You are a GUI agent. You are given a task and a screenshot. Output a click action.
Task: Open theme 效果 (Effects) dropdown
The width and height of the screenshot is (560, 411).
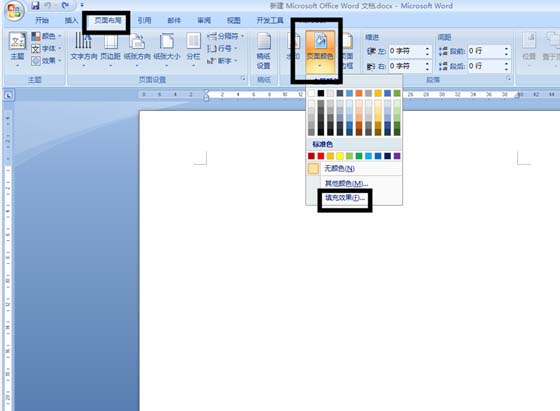coord(46,61)
